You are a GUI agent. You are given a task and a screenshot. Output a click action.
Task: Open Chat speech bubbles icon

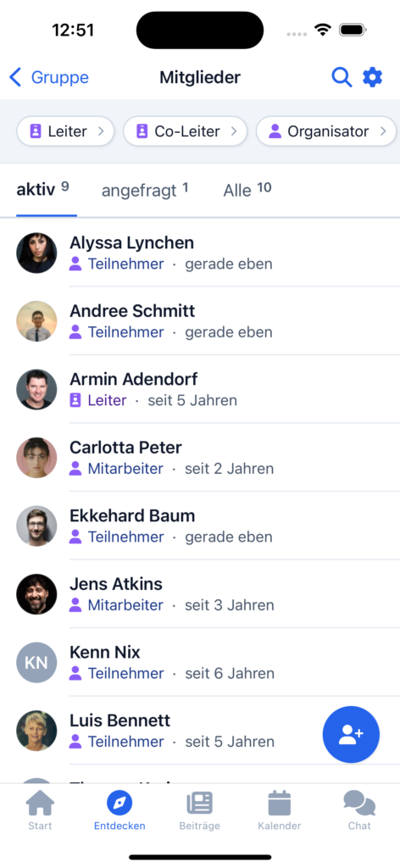[359, 803]
